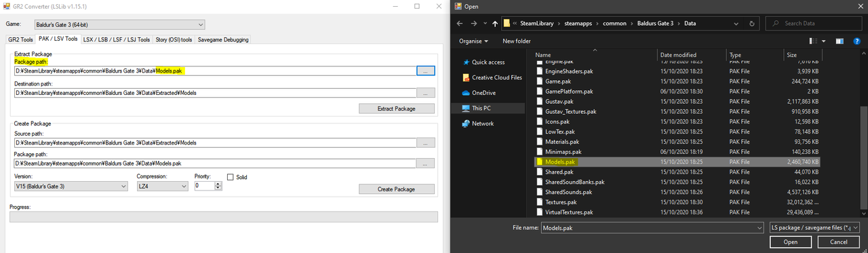Image resolution: width=868 pixels, height=253 pixels.
Task: Click the Destination path field
Action: point(215,93)
